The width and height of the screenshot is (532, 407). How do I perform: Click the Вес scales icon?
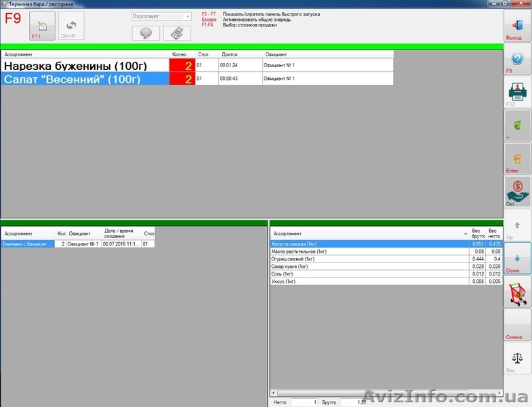517,358
